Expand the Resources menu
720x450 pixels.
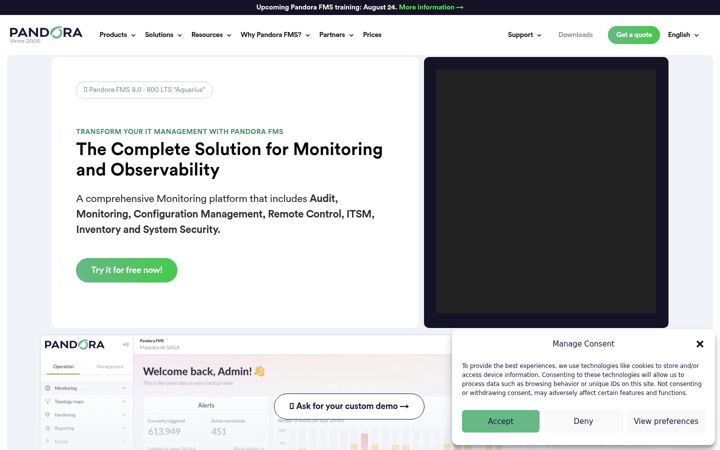tap(211, 35)
